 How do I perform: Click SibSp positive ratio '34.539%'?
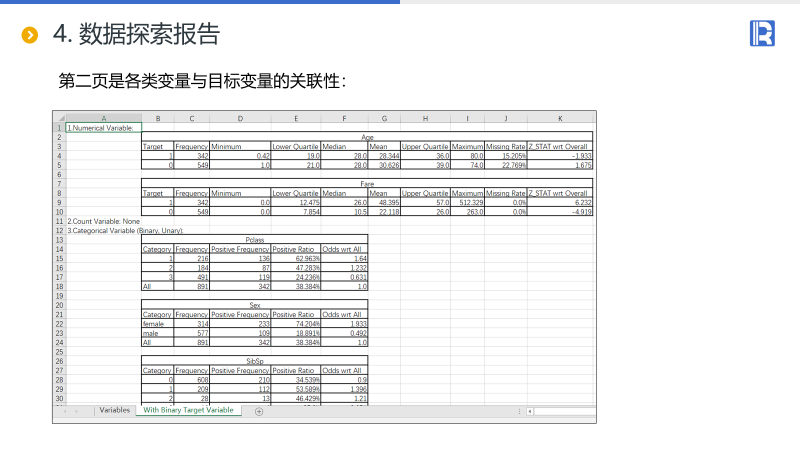(296, 380)
